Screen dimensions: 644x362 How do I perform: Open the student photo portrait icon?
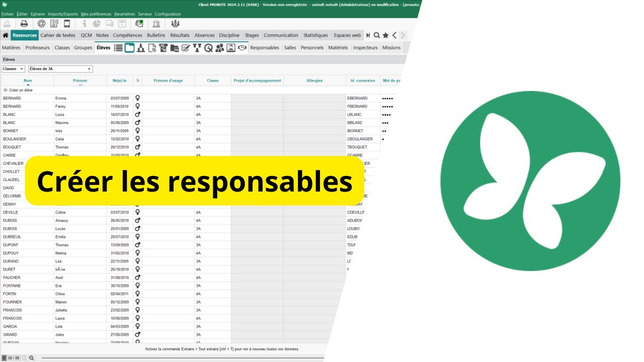point(231,48)
